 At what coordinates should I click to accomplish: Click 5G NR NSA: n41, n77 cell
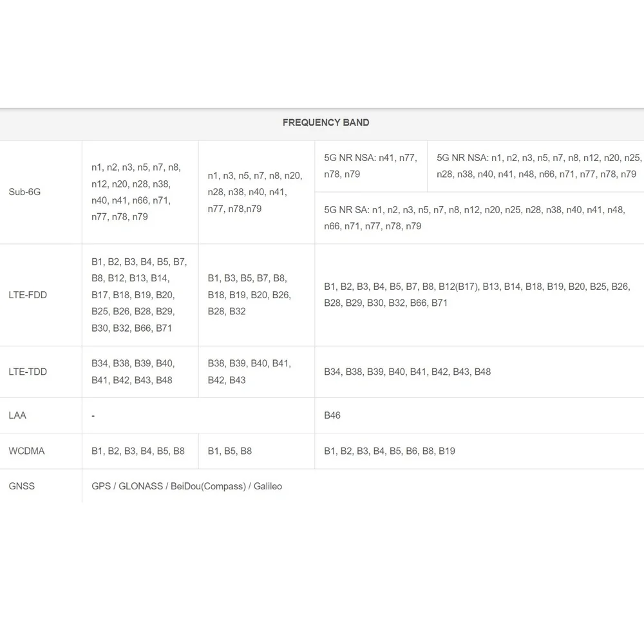[370, 166]
